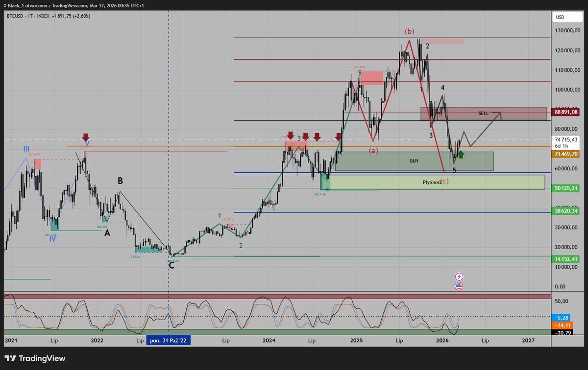Click the 2027 label on time axis
Viewport: 588px width, 370px height.
pos(528,340)
